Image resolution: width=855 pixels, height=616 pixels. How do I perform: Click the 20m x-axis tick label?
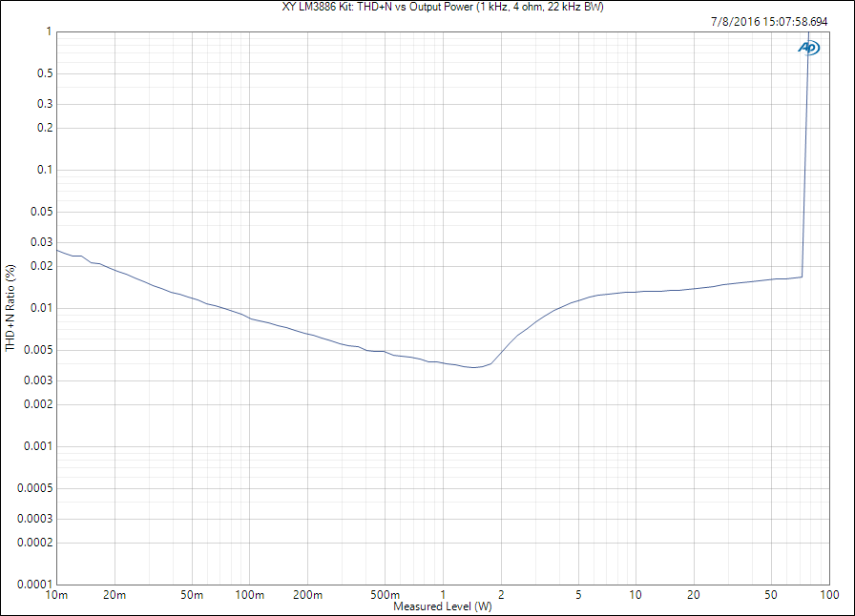point(115,595)
